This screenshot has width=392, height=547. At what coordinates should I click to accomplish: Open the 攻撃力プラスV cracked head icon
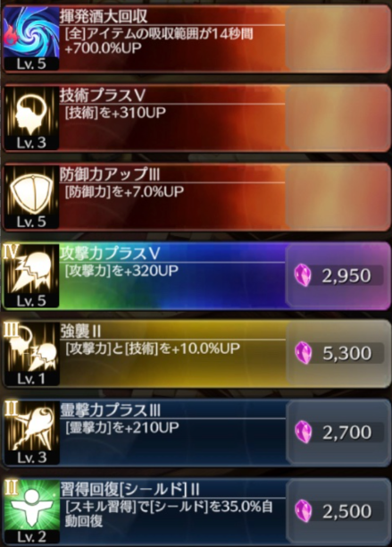[x=31, y=275]
